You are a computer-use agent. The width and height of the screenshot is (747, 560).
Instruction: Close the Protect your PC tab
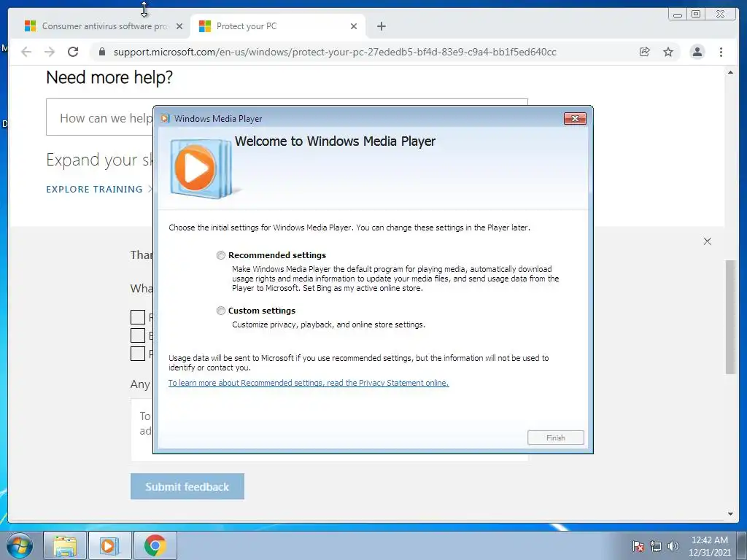pyautogui.click(x=354, y=26)
